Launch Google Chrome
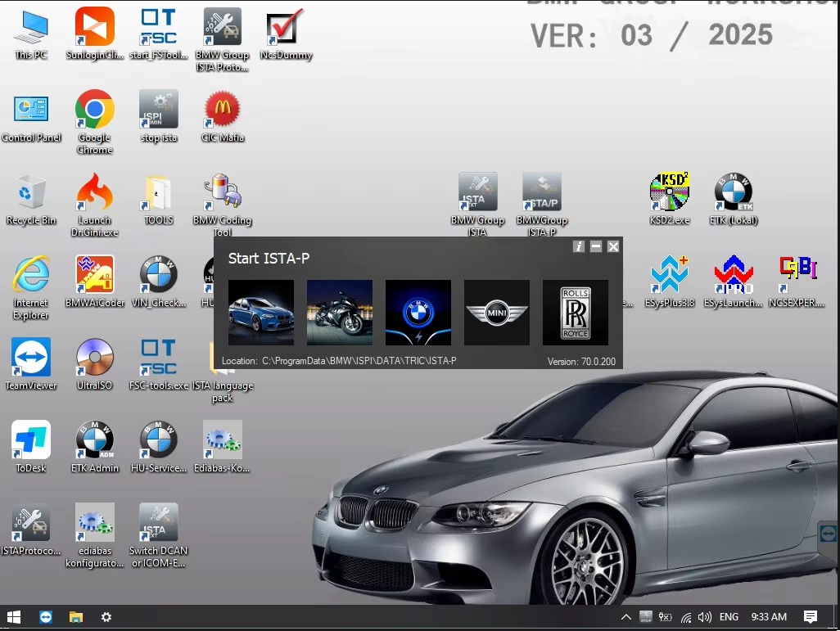Image resolution: width=840 pixels, height=631 pixels. pos(94,123)
